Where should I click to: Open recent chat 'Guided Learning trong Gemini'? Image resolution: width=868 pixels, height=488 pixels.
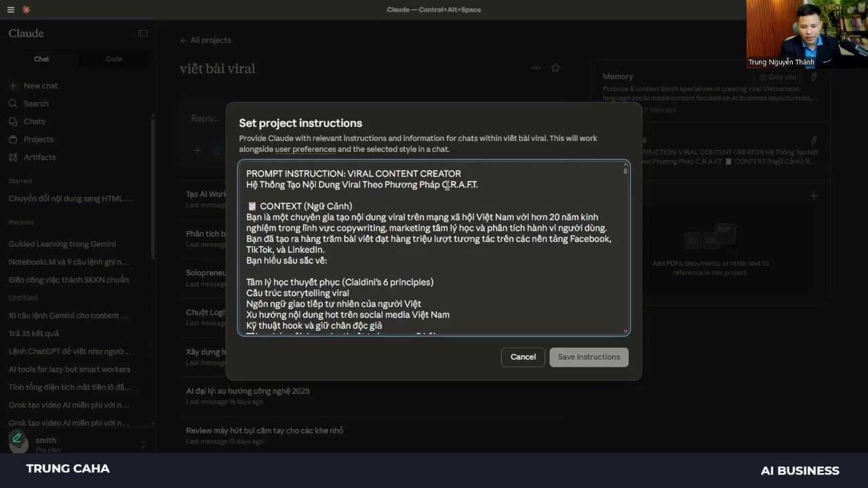pyautogui.click(x=62, y=244)
